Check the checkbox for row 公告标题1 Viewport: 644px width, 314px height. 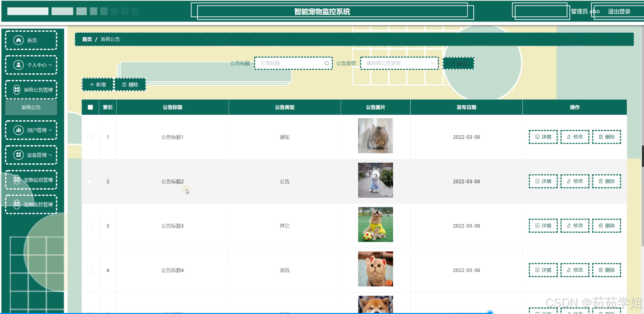pyautogui.click(x=90, y=137)
